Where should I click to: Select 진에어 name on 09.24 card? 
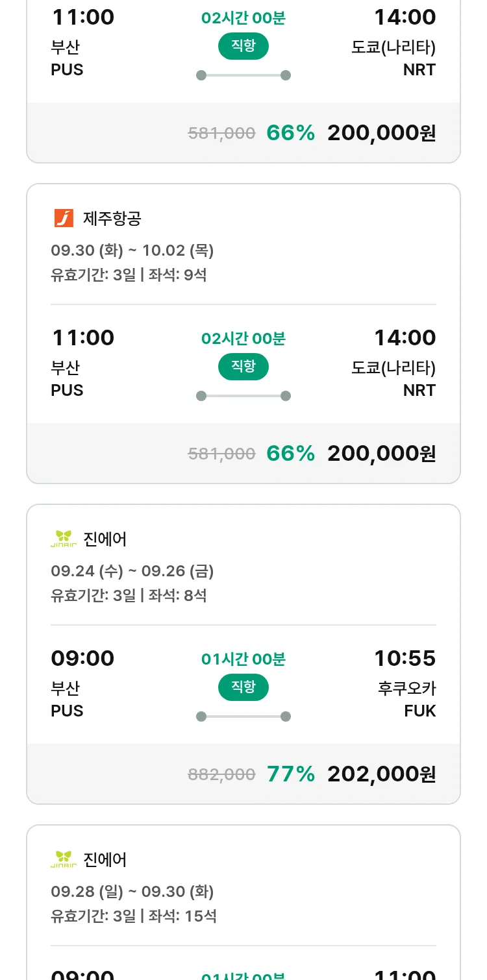105,539
